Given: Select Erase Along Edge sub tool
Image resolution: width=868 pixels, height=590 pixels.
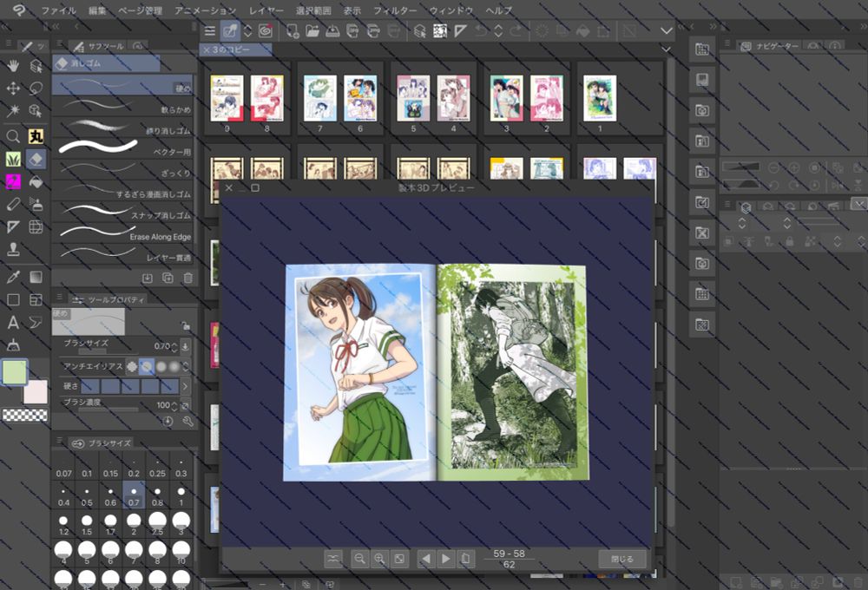Looking at the screenshot, I should 123,233.
